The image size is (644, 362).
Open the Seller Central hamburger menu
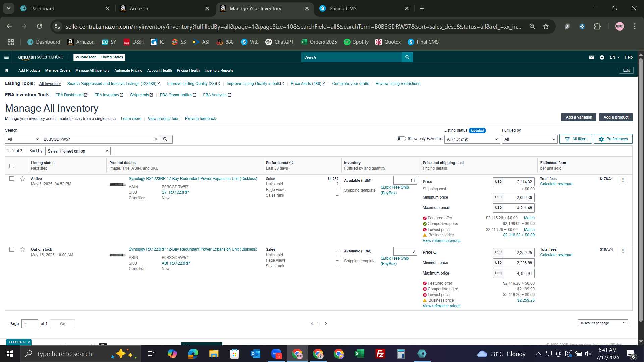pos(6,57)
